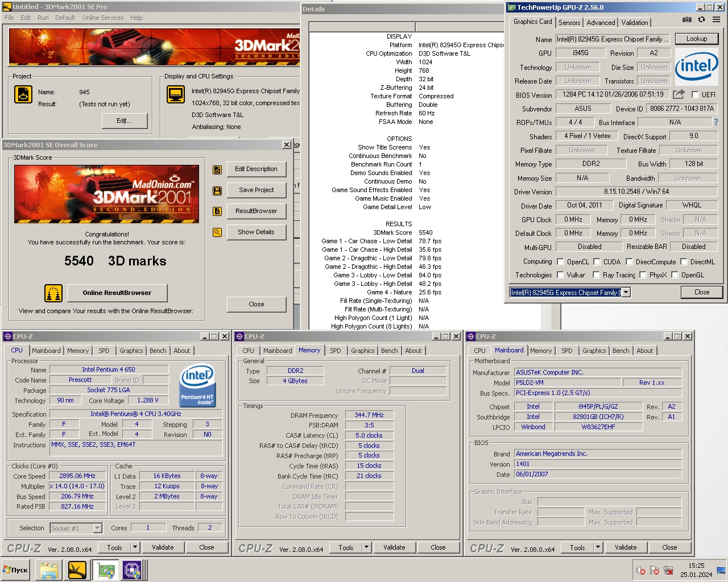
Task: Open the Online Services menu in 3DMark2001
Action: [x=103, y=18]
